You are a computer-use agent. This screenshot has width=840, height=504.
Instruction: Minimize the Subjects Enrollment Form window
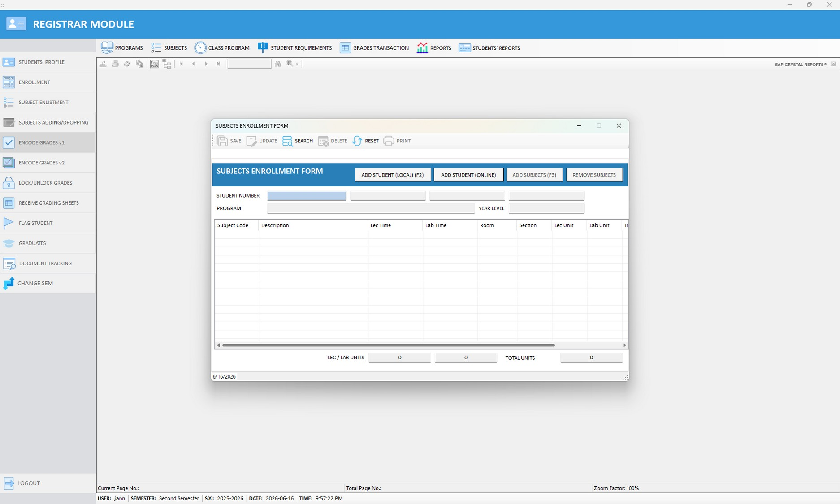579,126
